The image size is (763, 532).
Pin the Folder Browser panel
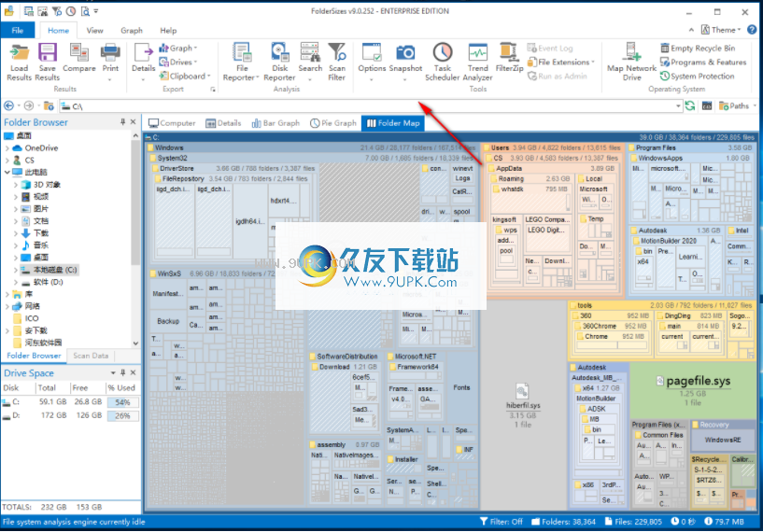(x=122, y=122)
